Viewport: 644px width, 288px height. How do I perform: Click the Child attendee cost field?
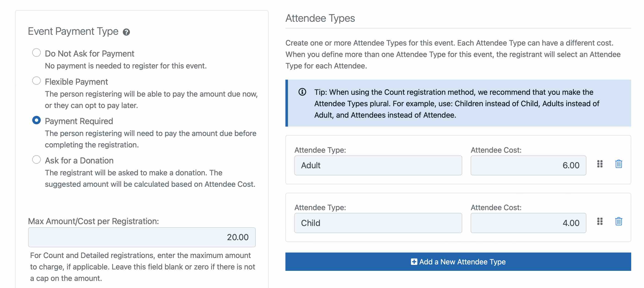click(x=528, y=223)
